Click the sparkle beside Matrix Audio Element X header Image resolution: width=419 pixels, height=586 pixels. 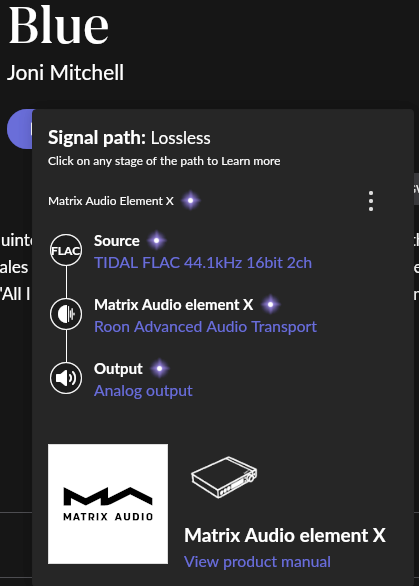click(x=191, y=201)
